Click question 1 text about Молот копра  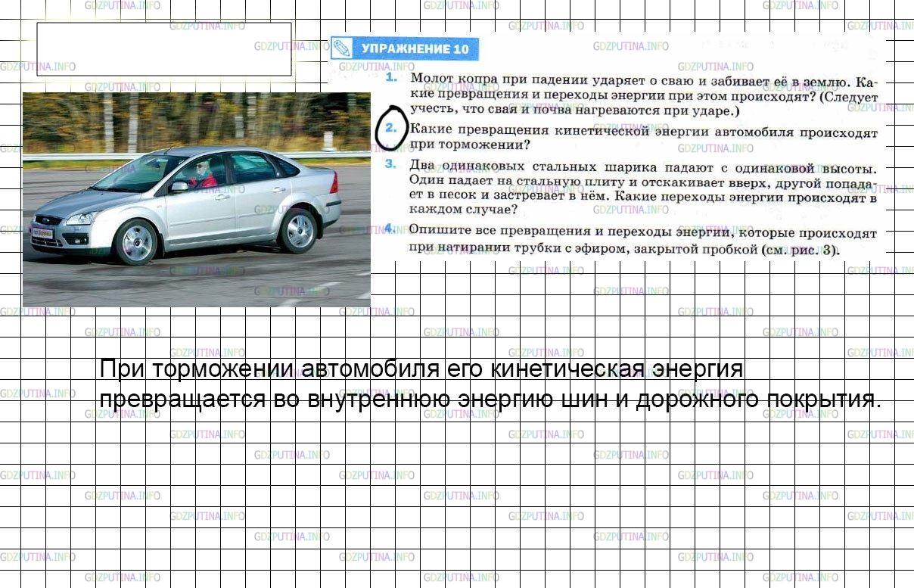click(x=642, y=95)
